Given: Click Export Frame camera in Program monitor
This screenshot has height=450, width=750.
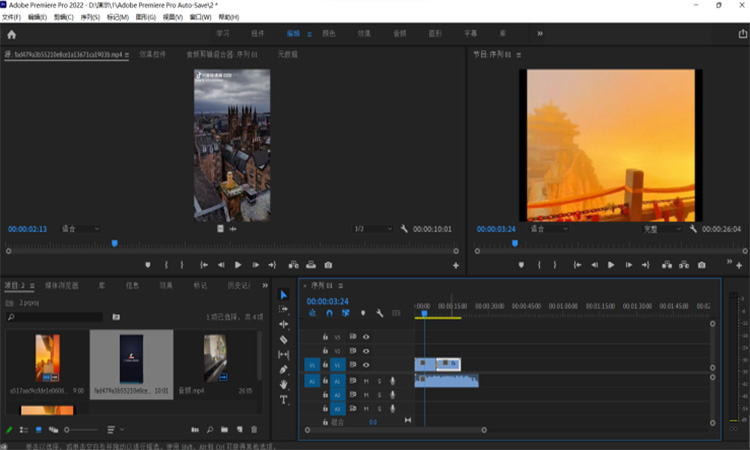Looking at the screenshot, I should [701, 265].
